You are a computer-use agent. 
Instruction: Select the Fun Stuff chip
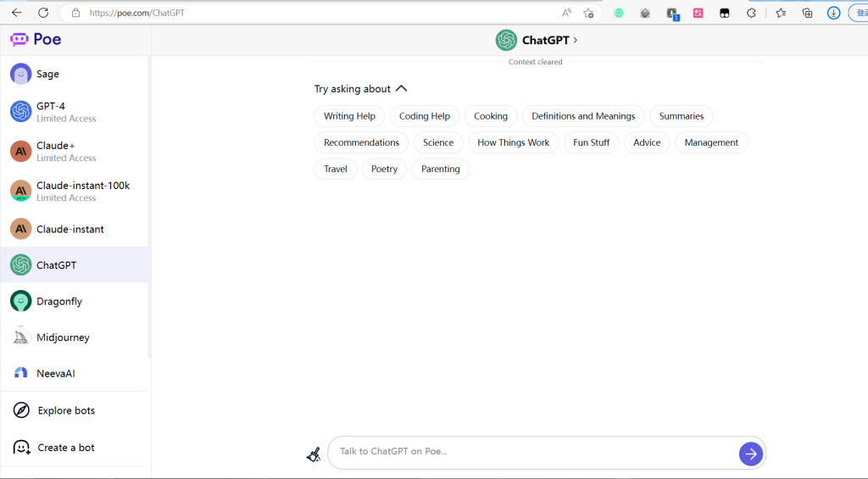[x=591, y=142]
